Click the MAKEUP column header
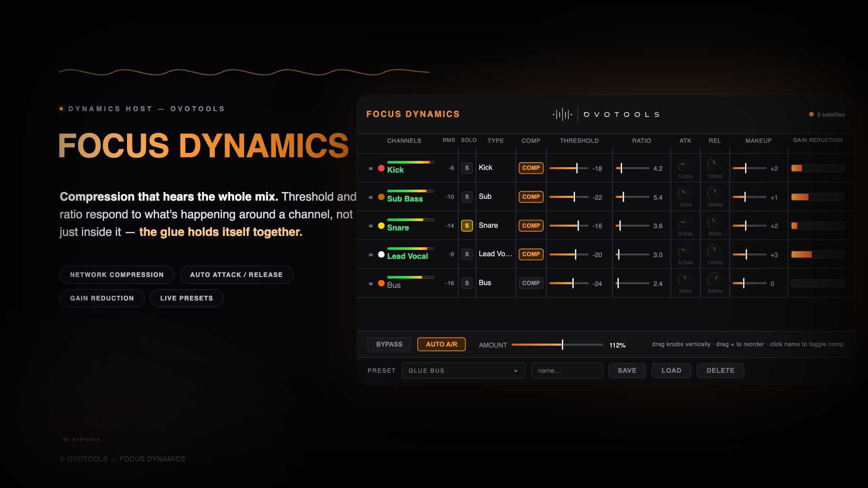868x488 pixels. tap(758, 141)
